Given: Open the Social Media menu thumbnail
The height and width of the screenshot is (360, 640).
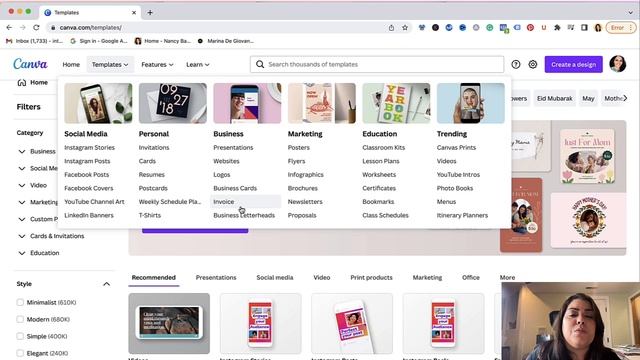Looking at the screenshot, I should tap(98, 103).
